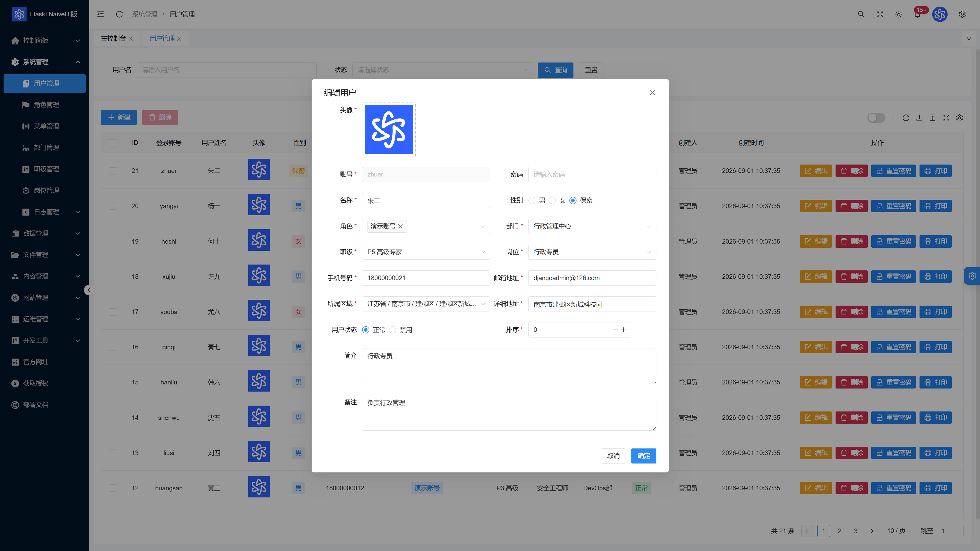
Task: Select the 男 gender radio button
Action: tap(532, 201)
